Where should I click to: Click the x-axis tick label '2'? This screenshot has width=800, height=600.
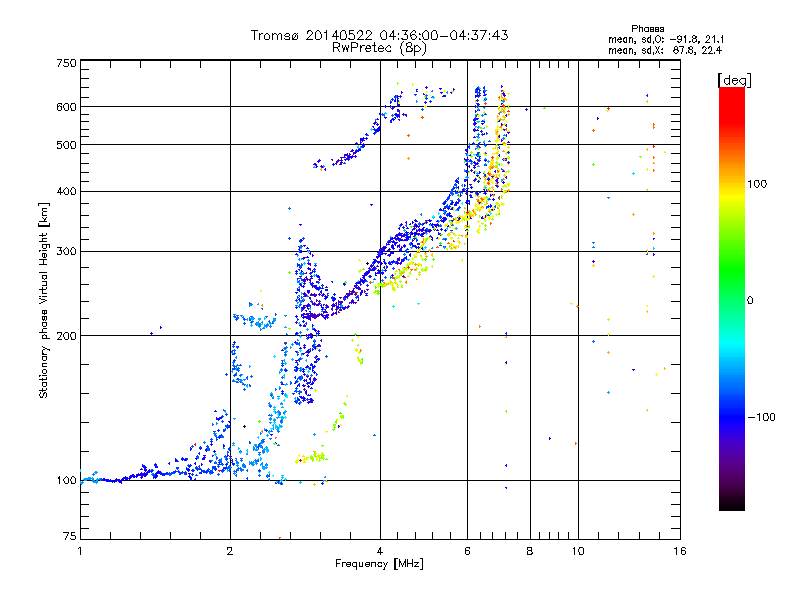click(x=230, y=551)
